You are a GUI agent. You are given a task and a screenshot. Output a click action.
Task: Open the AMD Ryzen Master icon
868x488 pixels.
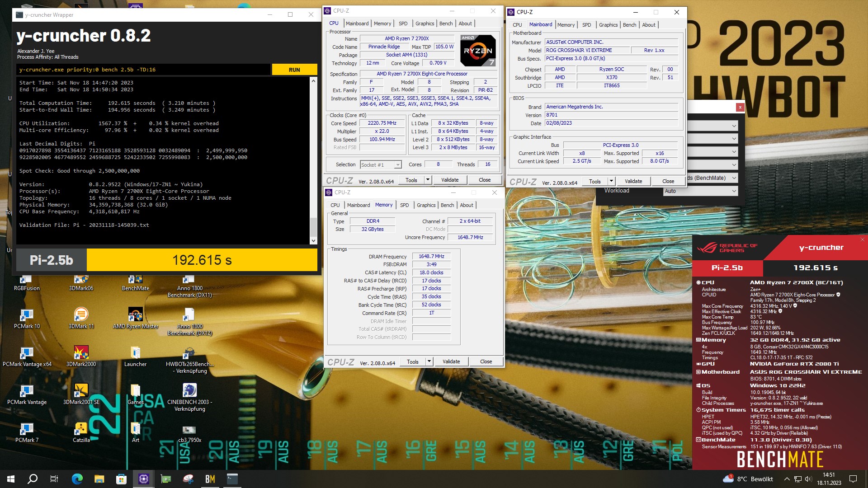[x=135, y=319]
